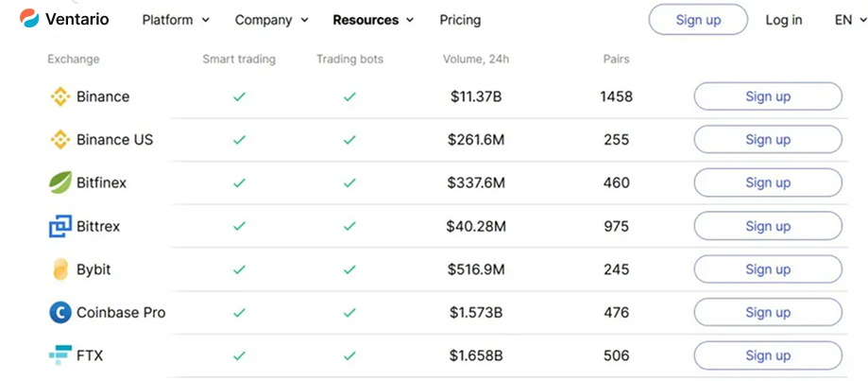Click the $337.6M volume value
The height and width of the screenshot is (381, 868).
(476, 182)
